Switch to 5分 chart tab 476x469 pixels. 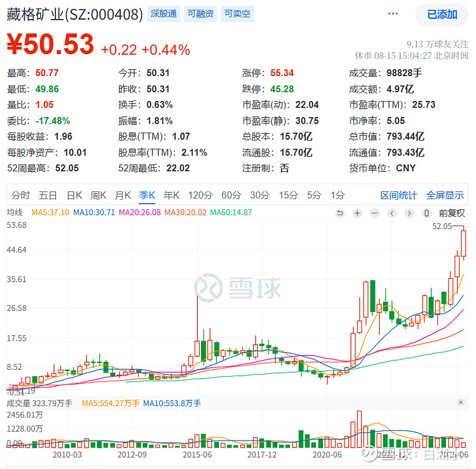click(314, 195)
